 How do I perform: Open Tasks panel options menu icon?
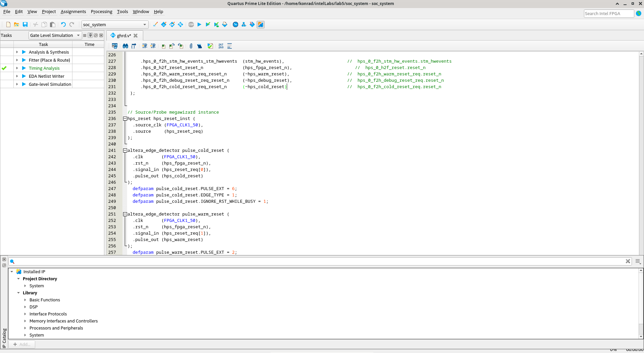pos(85,35)
